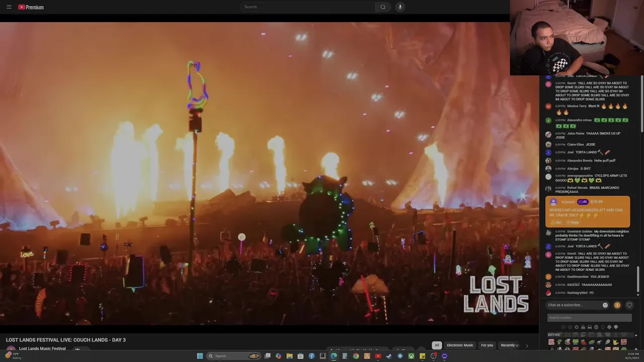644x362 pixels.
Task: Open Microsoft Store from the taskbar
Action: (x=300, y=356)
